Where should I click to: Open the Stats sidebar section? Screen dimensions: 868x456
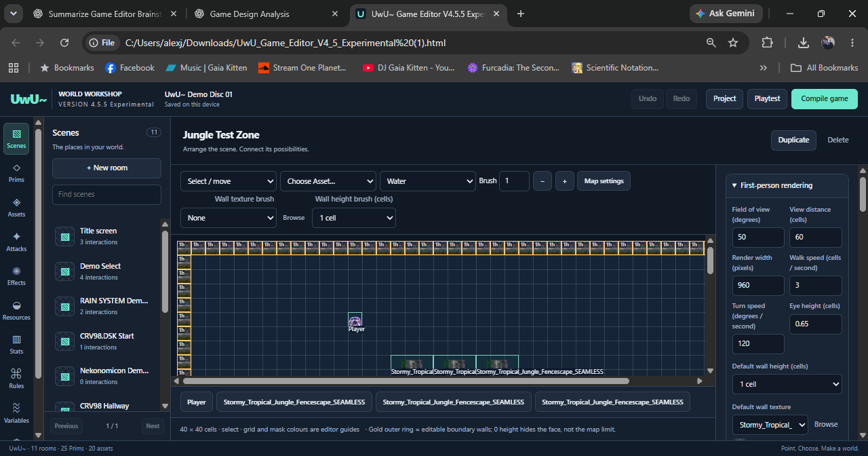(16, 345)
